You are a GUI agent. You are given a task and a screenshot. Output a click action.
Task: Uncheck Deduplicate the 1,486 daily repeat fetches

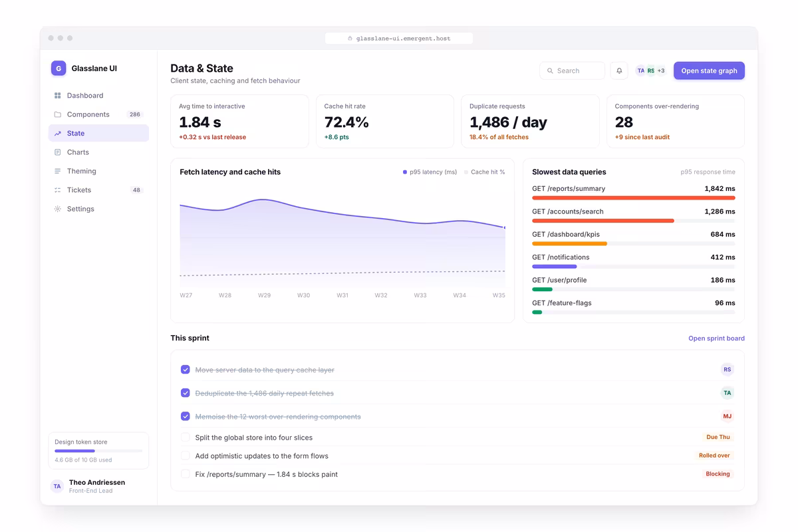coord(186,393)
